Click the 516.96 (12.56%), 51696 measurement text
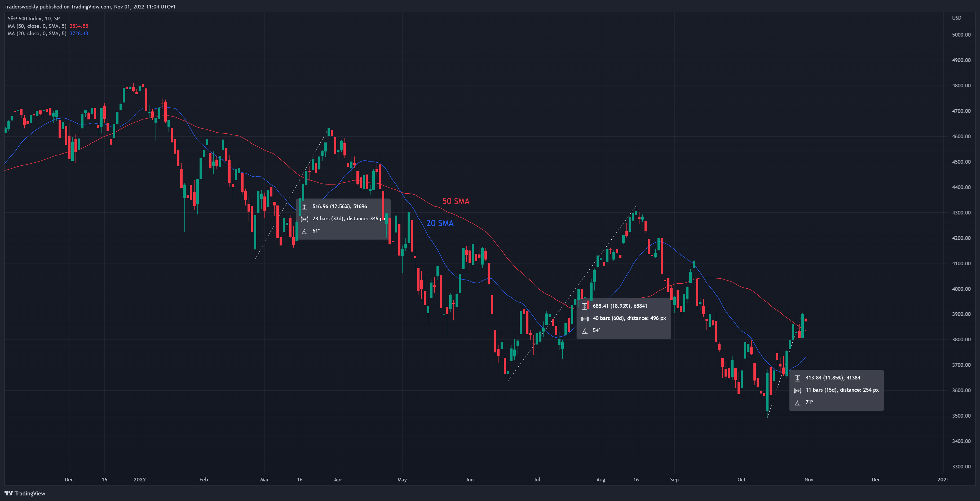 point(340,206)
